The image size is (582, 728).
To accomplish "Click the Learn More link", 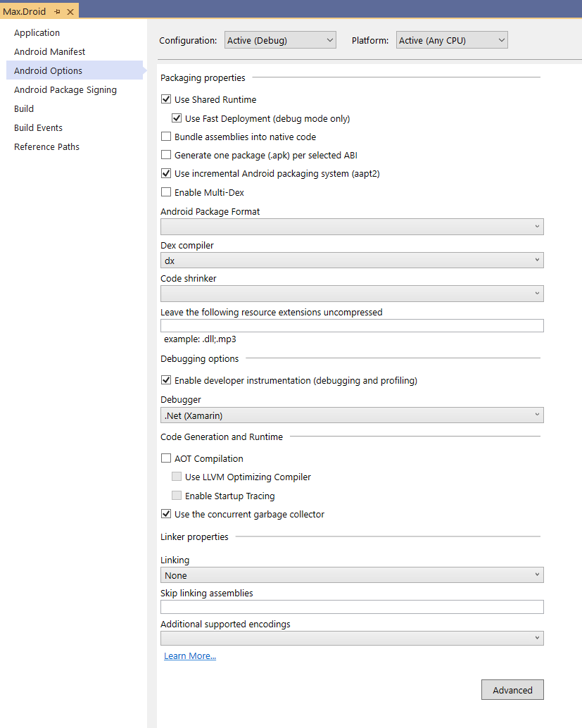I will pyautogui.click(x=189, y=655).
